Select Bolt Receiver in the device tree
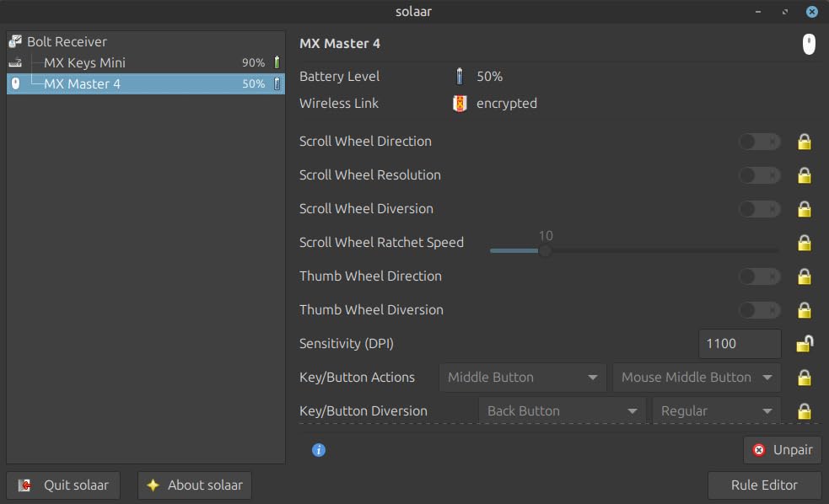829x504 pixels. click(67, 41)
